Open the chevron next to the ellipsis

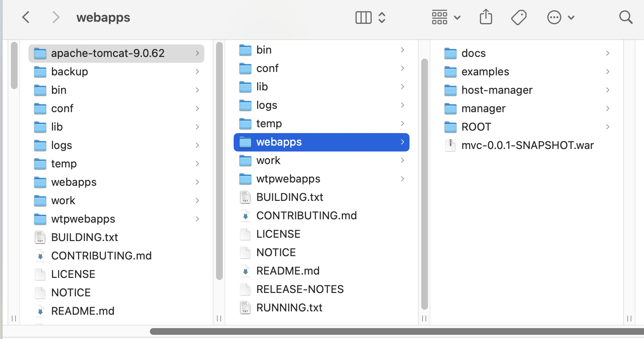pyautogui.click(x=571, y=18)
